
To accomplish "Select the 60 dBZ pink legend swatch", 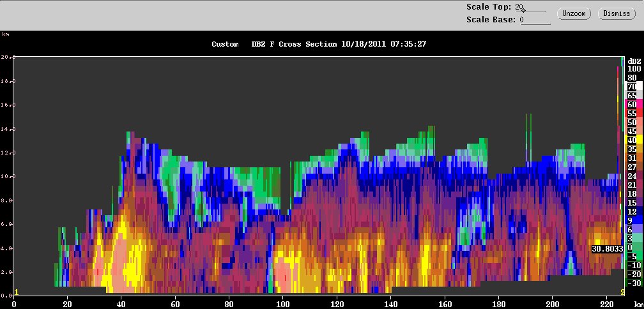I will click(x=633, y=104).
